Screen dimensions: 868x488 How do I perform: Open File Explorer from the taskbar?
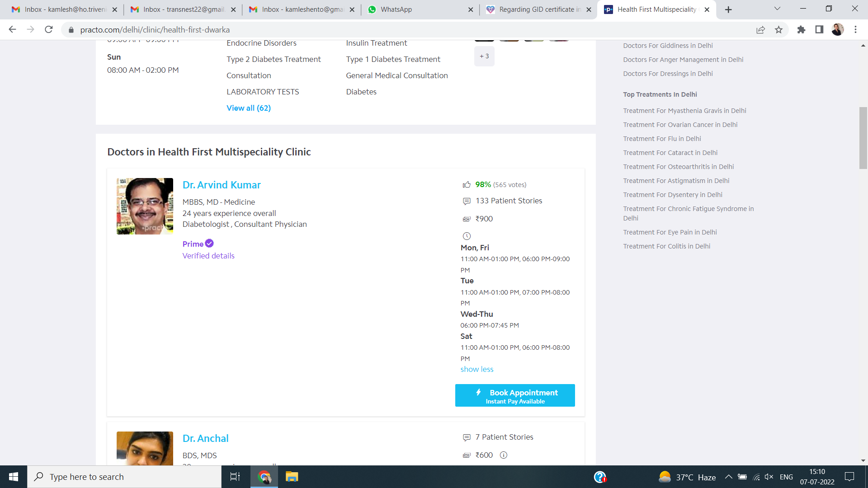pos(292,477)
